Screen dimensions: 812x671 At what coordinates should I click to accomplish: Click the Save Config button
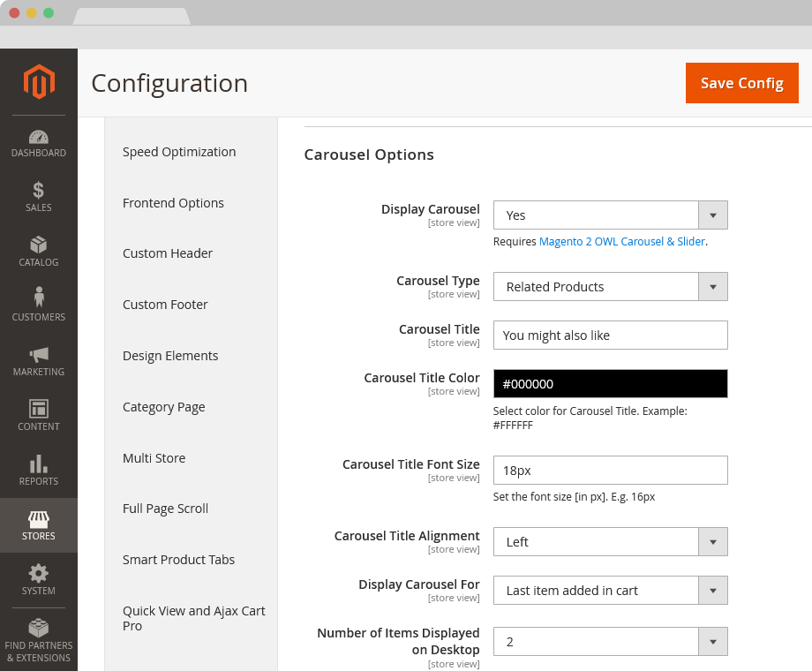pyautogui.click(x=741, y=82)
